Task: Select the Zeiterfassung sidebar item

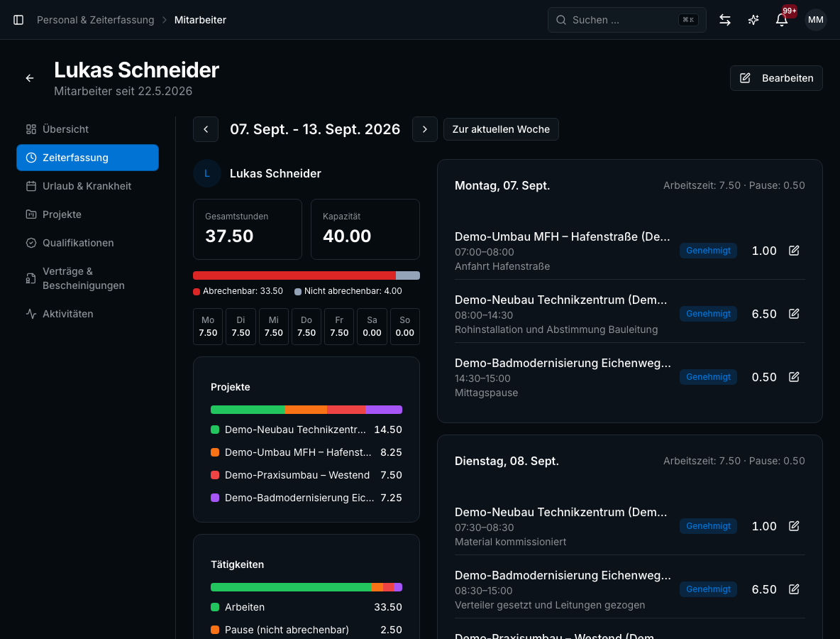Action: [x=88, y=158]
